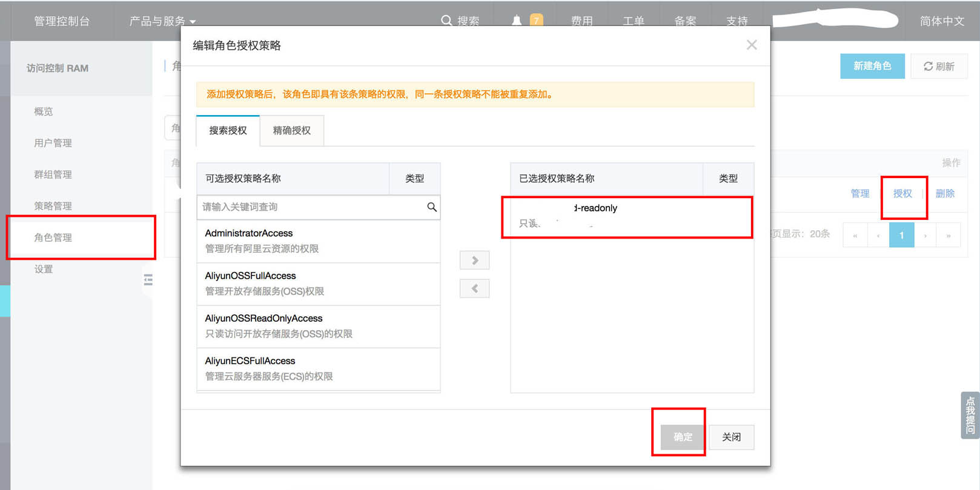
Task: Open 管理控制台 in the top bar
Action: click(62, 21)
